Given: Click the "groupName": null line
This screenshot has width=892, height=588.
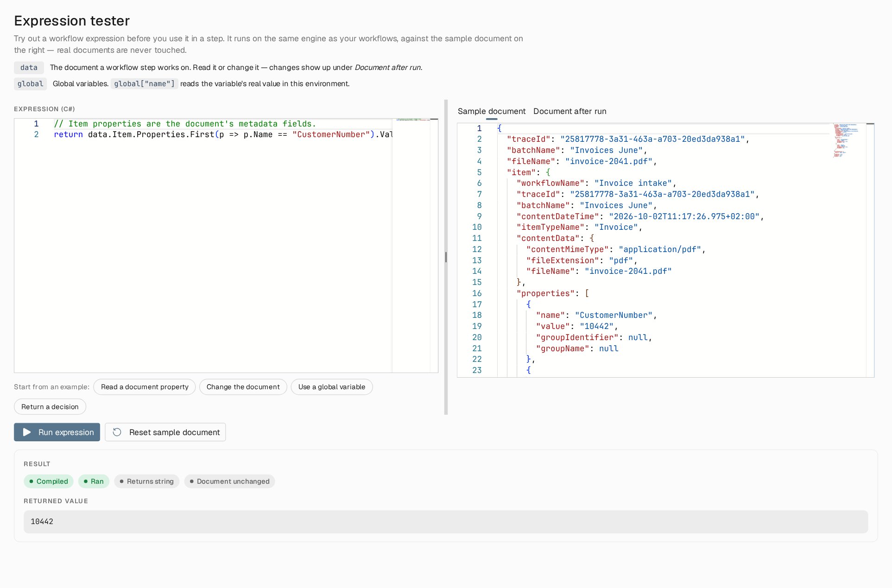Looking at the screenshot, I should pyautogui.click(x=577, y=348).
